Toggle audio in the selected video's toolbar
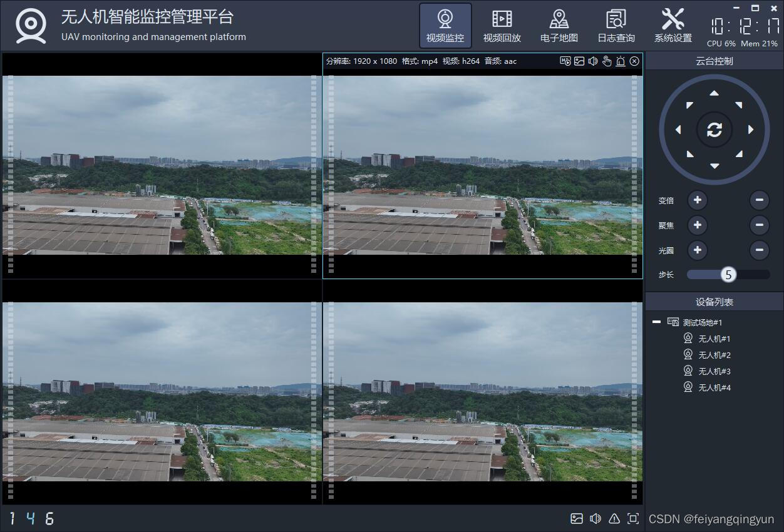 click(x=593, y=61)
